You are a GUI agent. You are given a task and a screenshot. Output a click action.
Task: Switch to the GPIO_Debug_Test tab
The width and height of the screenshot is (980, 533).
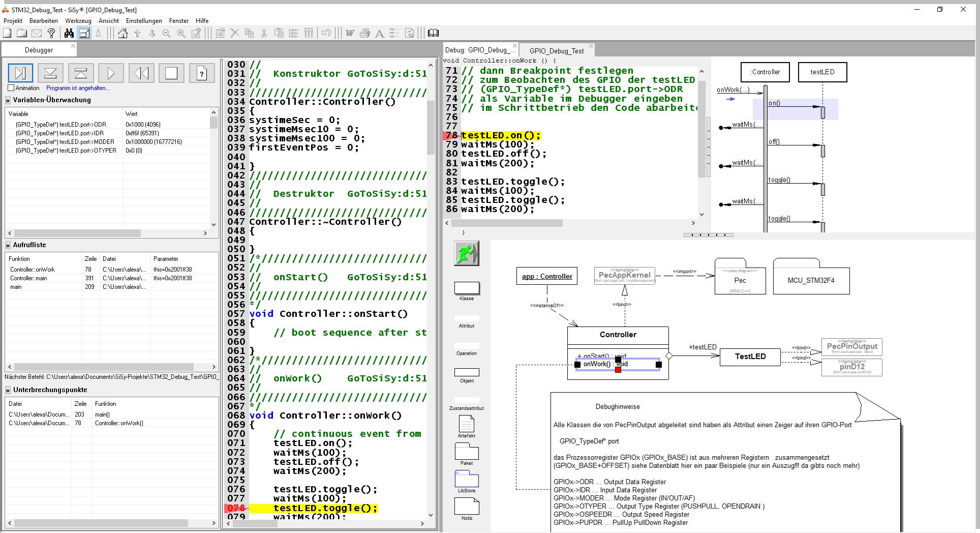coord(557,51)
